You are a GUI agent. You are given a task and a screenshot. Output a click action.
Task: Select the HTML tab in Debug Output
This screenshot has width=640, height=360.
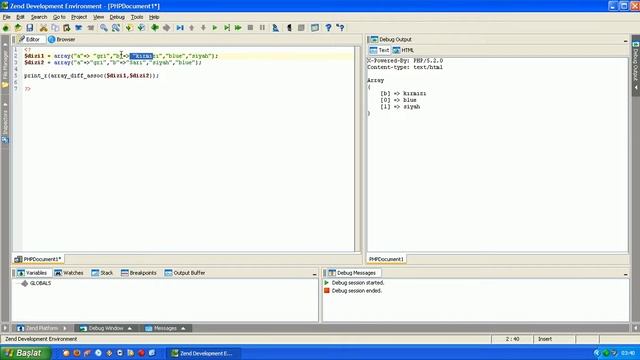pos(403,50)
